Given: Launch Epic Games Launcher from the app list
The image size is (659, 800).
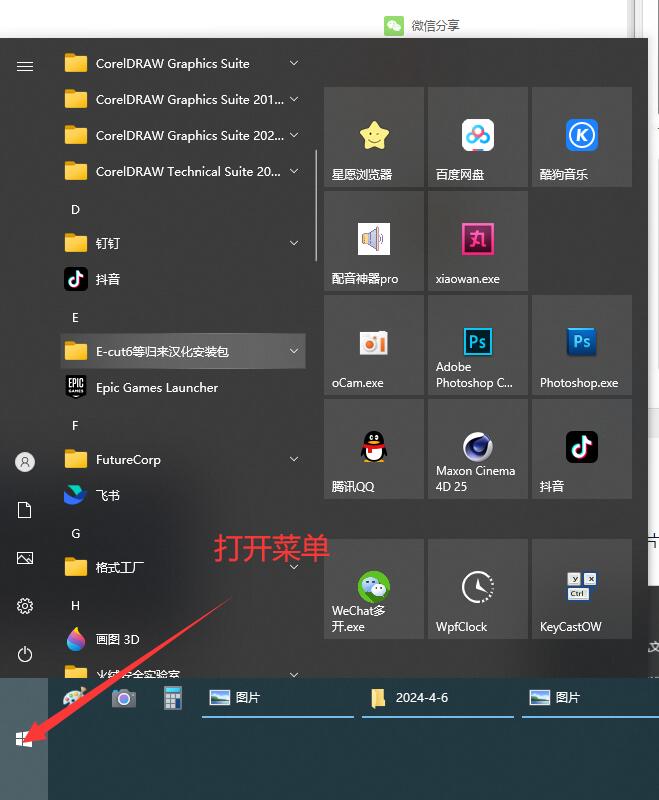Looking at the screenshot, I should pos(183,387).
